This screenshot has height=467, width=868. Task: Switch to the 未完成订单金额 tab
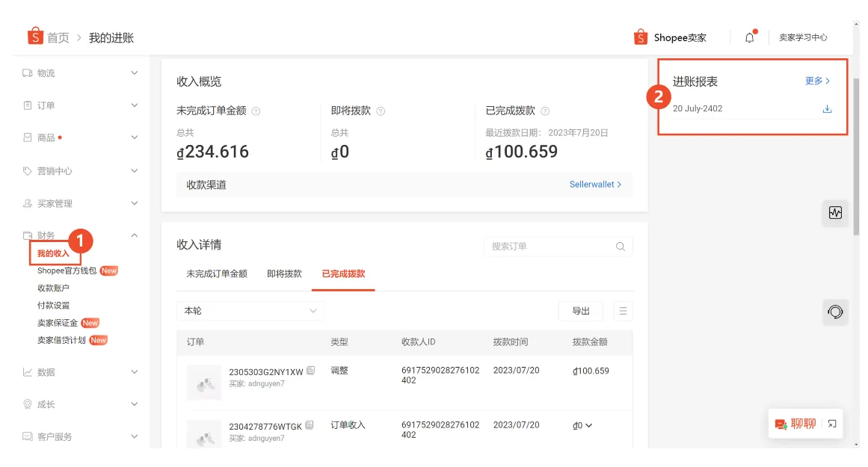[216, 274]
